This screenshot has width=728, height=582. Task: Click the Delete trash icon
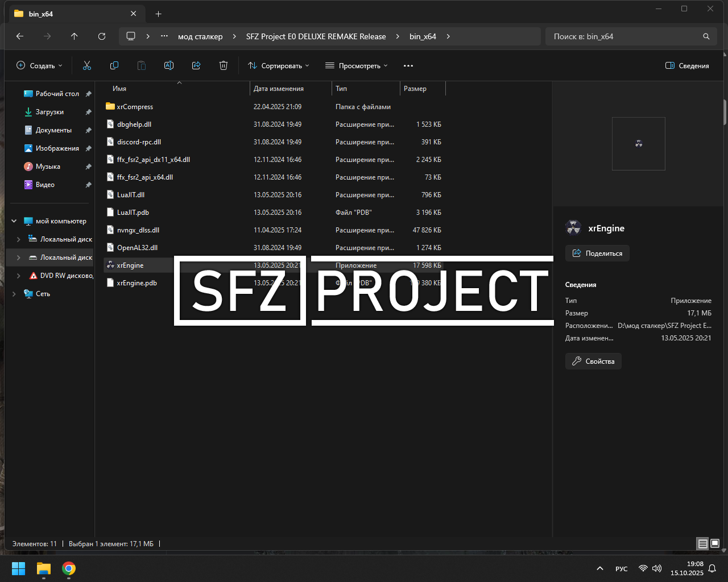tap(224, 66)
